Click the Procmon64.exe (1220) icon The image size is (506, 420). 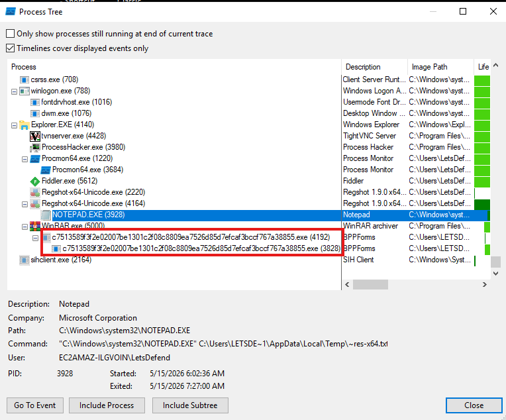tap(35, 159)
